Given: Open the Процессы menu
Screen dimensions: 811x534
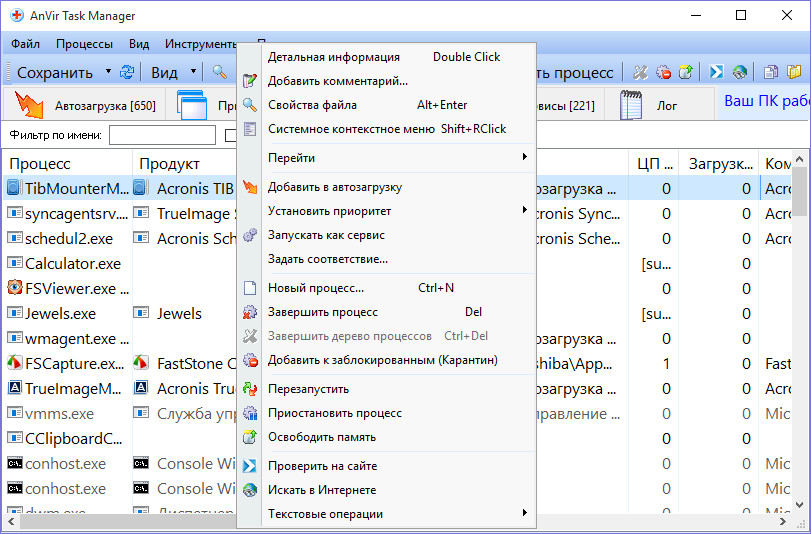Looking at the screenshot, I should 84,44.
